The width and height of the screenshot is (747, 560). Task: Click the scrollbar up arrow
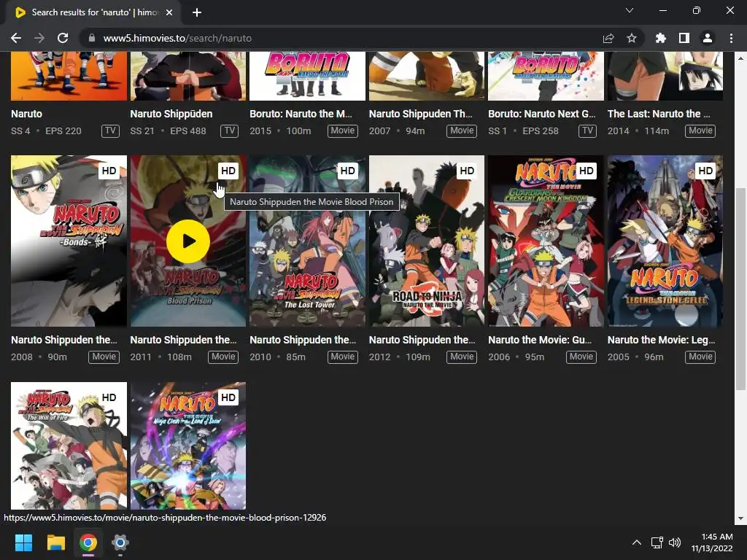[740, 58]
